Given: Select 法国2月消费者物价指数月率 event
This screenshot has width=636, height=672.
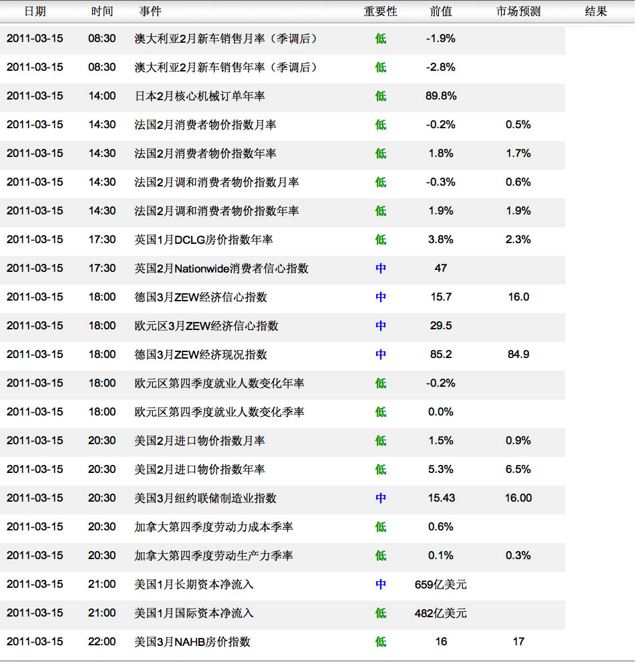Looking at the screenshot, I should coord(205,125).
